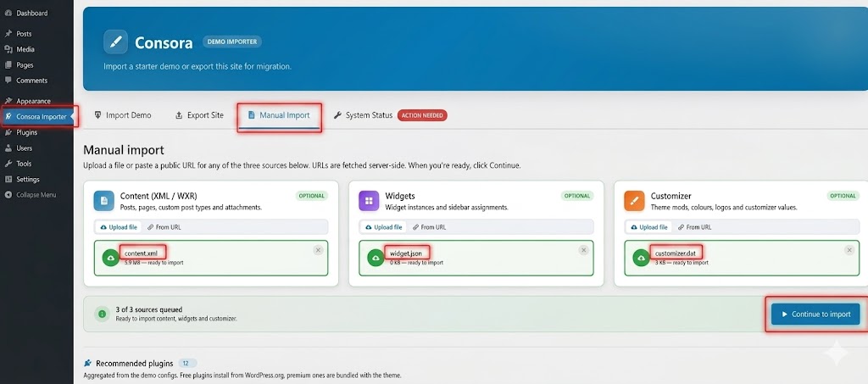Click the Optional badge on Widgets card
Viewport: 868px width, 384px height.
coord(577,196)
